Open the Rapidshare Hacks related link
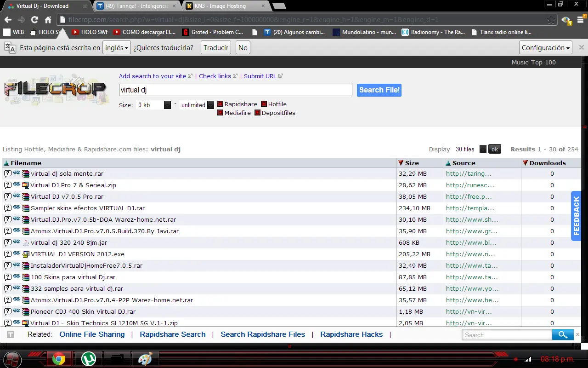Screen dimensions: 588x368 [x=351, y=334]
